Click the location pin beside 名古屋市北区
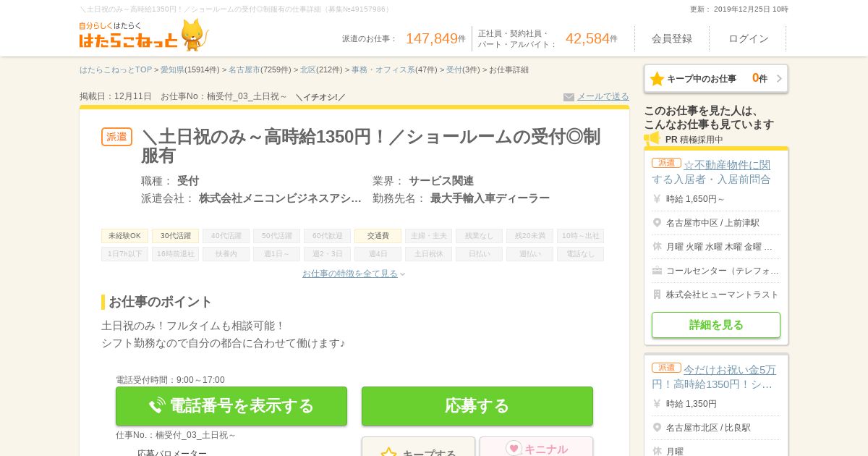The width and height of the screenshot is (868, 456). click(x=657, y=428)
